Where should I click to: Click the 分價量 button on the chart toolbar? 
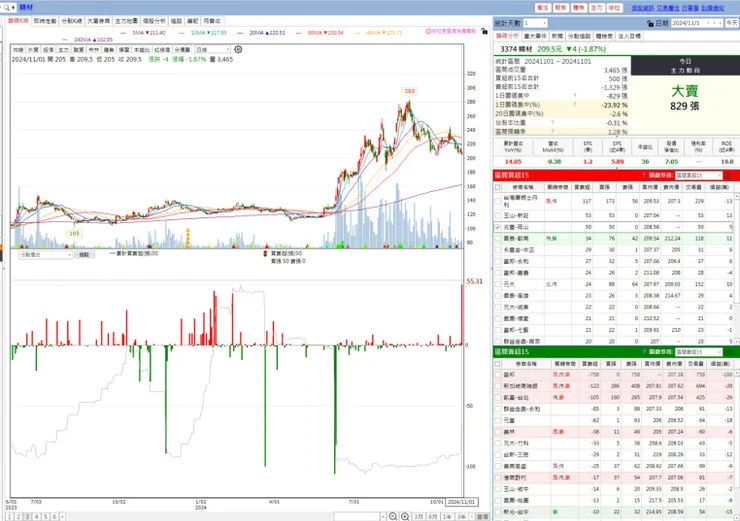182,50
